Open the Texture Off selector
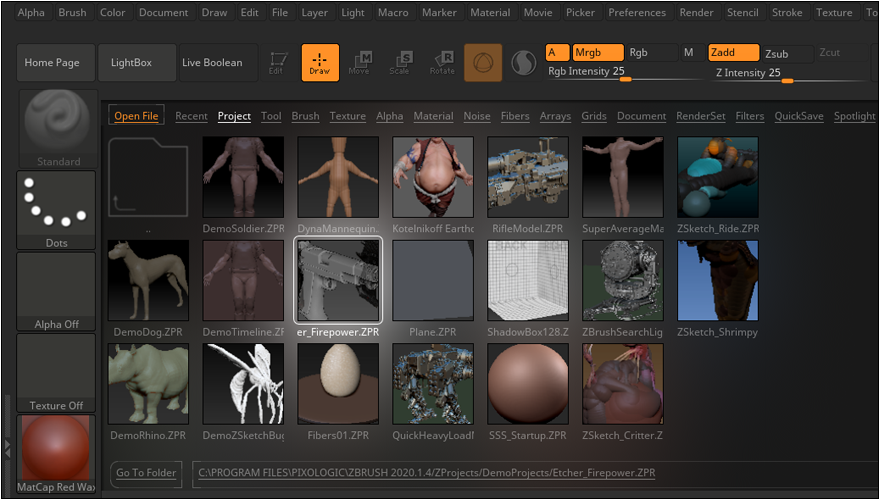Viewport: 880px width, 500px height. pos(57,373)
